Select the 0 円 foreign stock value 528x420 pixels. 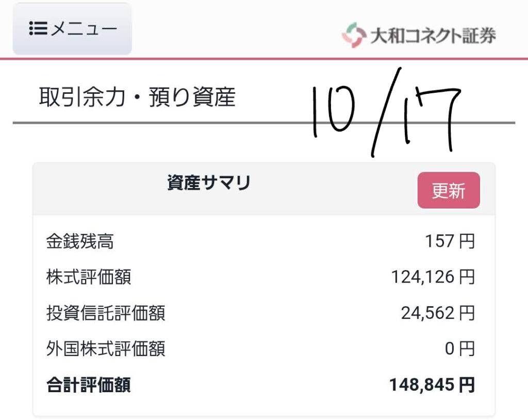(459, 349)
